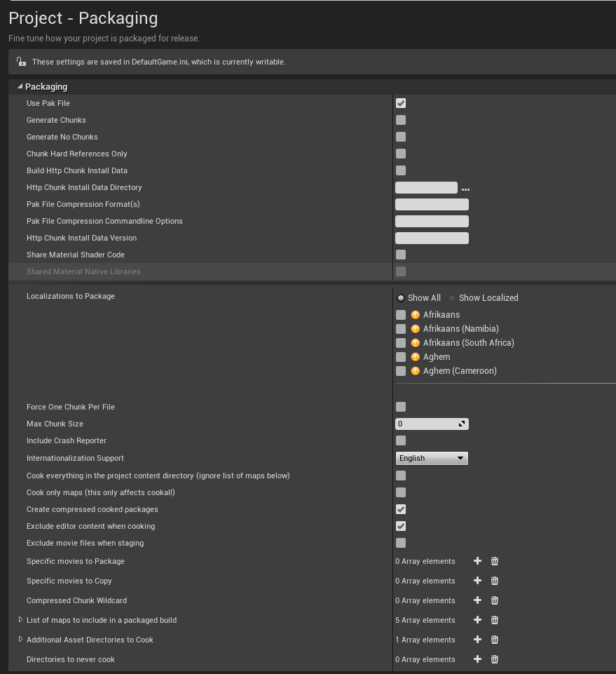Delete all maps from packaged build list

tap(495, 620)
